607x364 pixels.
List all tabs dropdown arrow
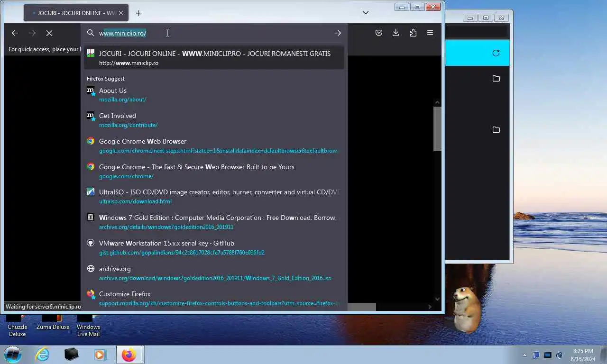click(x=366, y=13)
